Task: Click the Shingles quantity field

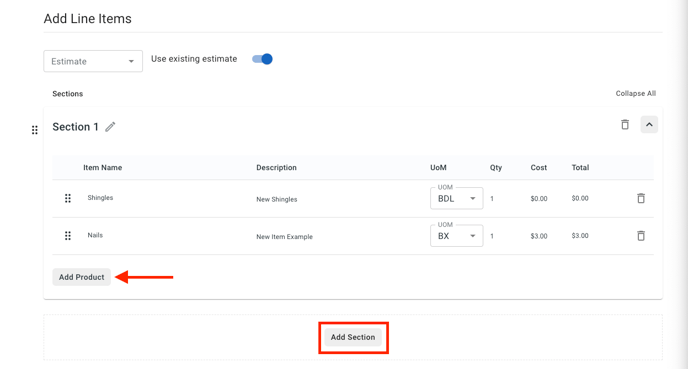Action: pos(492,199)
